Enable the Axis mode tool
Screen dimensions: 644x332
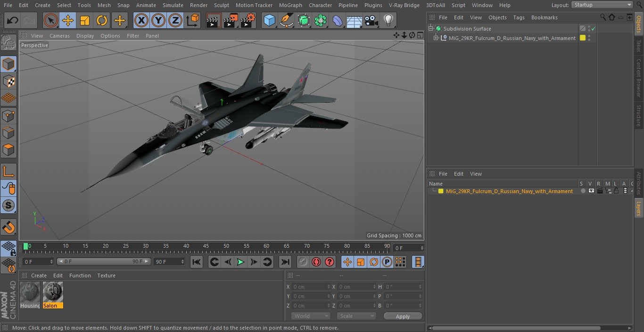[8, 171]
